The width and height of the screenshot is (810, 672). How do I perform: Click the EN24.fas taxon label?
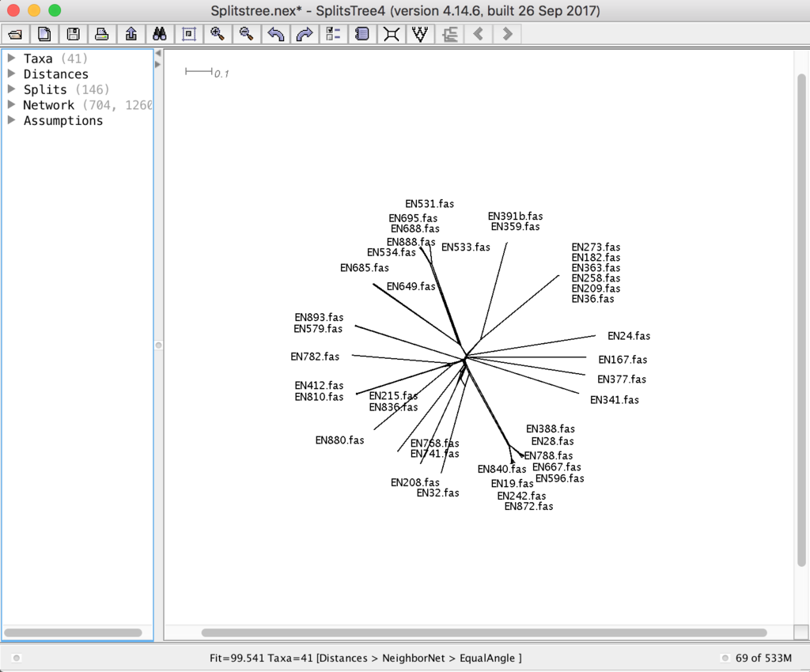(x=629, y=336)
